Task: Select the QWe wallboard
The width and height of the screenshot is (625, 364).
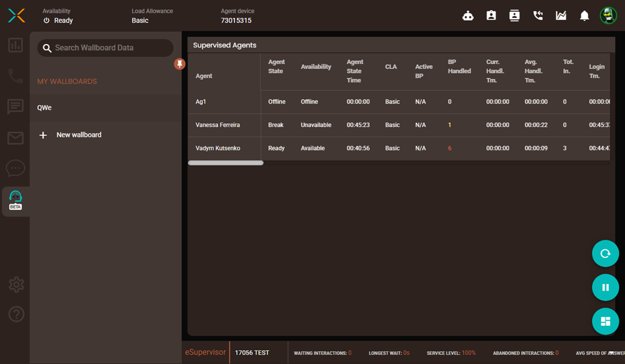Action: 45,108
